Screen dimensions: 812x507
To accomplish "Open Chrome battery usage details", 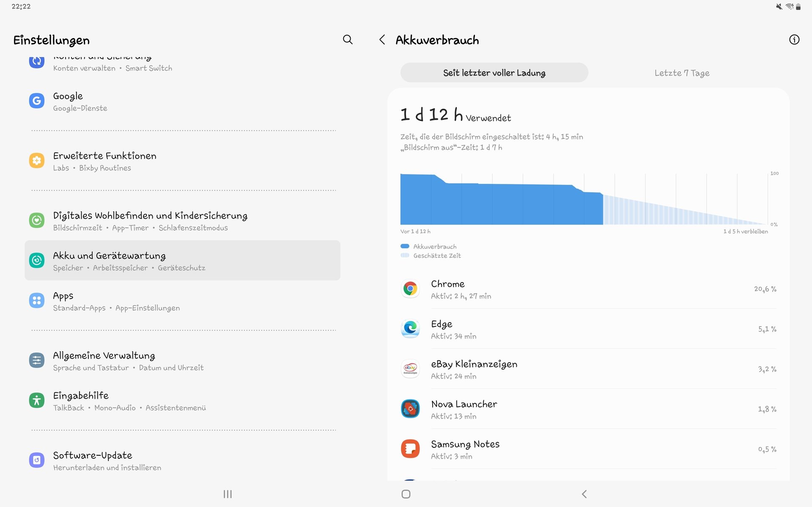I will (588, 289).
